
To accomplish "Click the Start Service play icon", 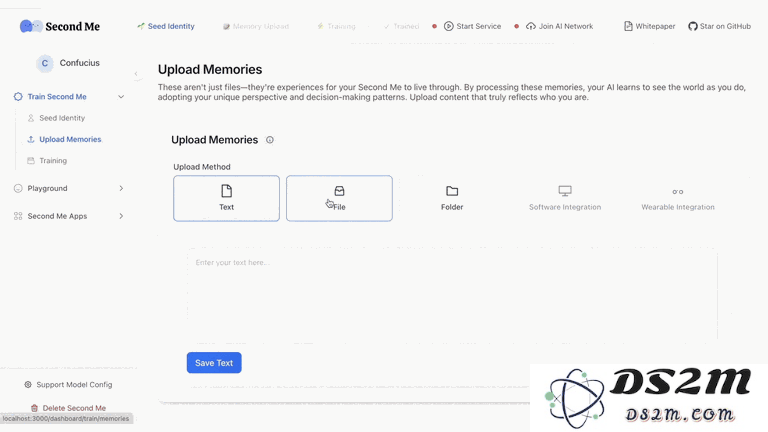I will pyautogui.click(x=449, y=26).
